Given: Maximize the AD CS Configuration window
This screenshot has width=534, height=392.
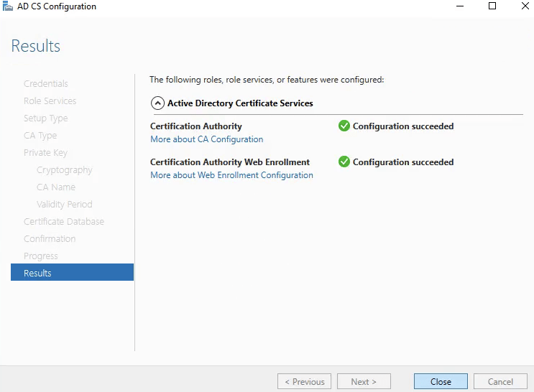Looking at the screenshot, I should (492, 6).
